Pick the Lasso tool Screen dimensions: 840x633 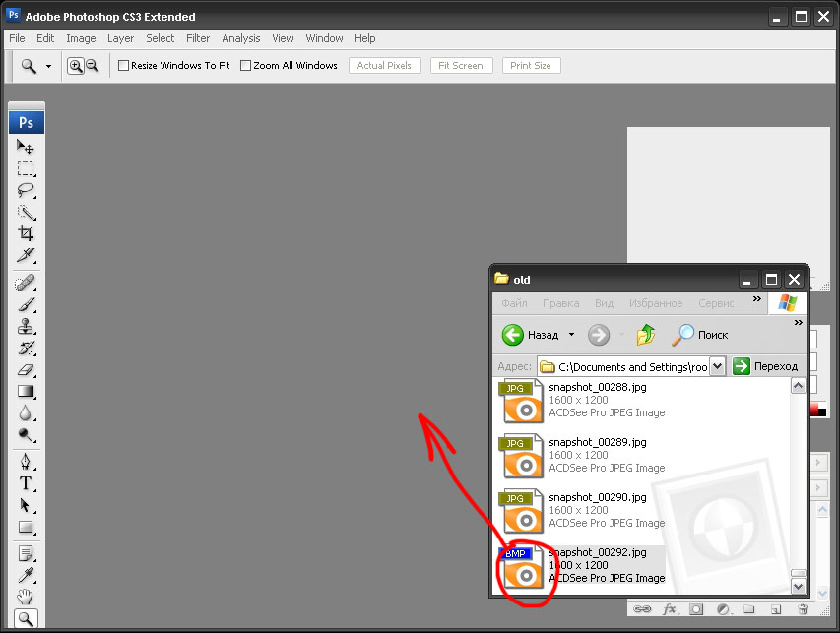click(26, 190)
